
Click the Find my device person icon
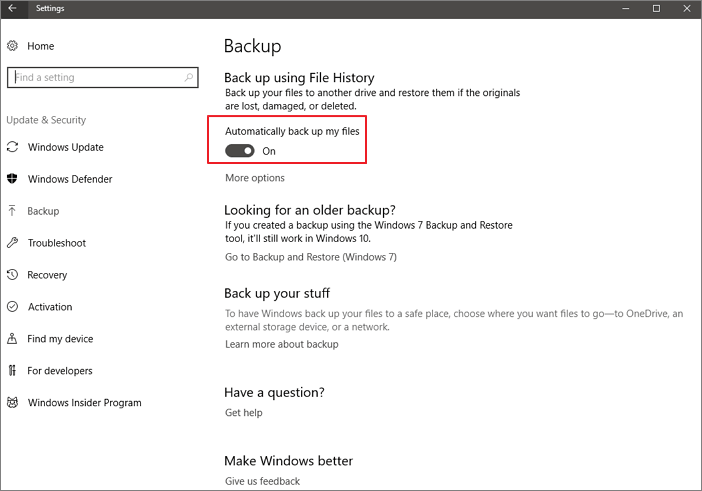tap(12, 339)
